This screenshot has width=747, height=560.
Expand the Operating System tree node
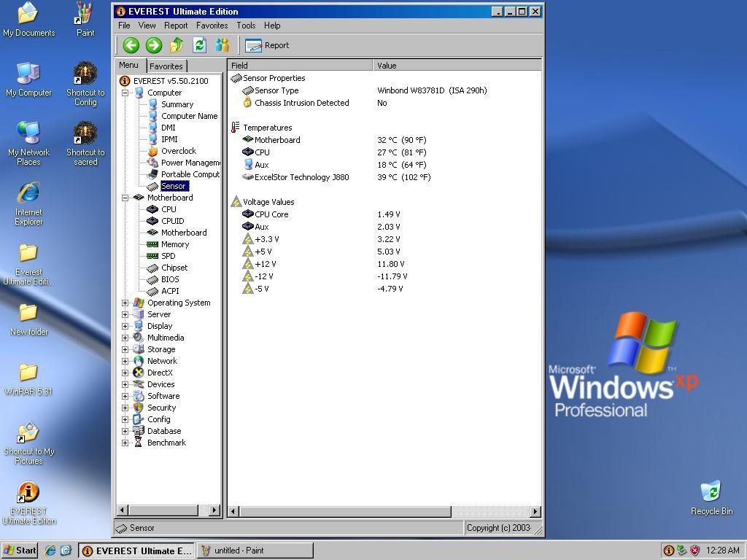pos(125,303)
